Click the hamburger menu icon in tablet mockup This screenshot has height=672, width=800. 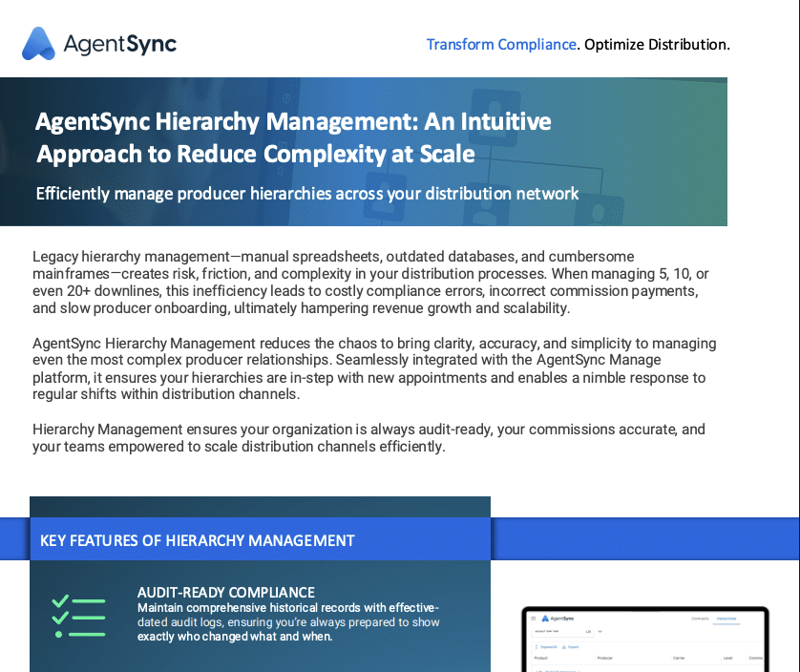pyautogui.click(x=534, y=619)
